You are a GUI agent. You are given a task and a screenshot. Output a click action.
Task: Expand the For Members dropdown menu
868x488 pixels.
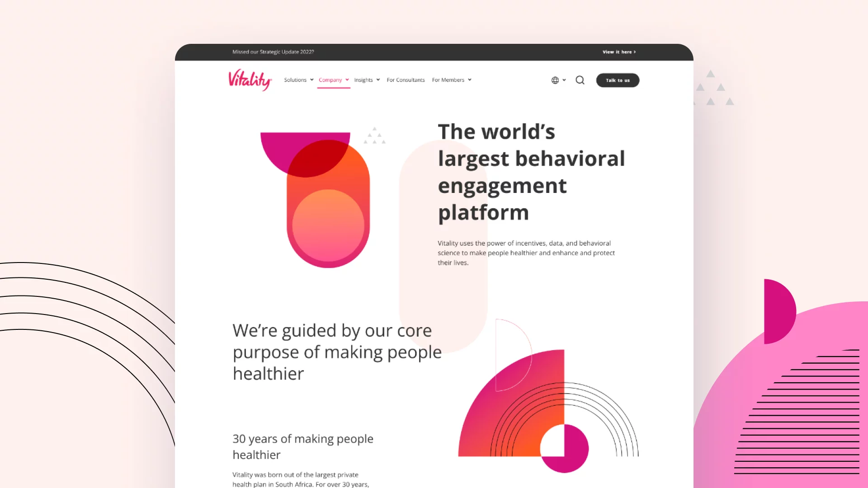point(451,80)
